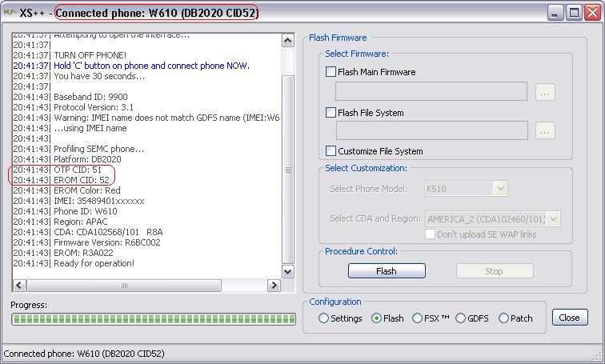Select log line 'EROM: R3A022'
This screenshot has height=364, width=605.
(x=83, y=253)
